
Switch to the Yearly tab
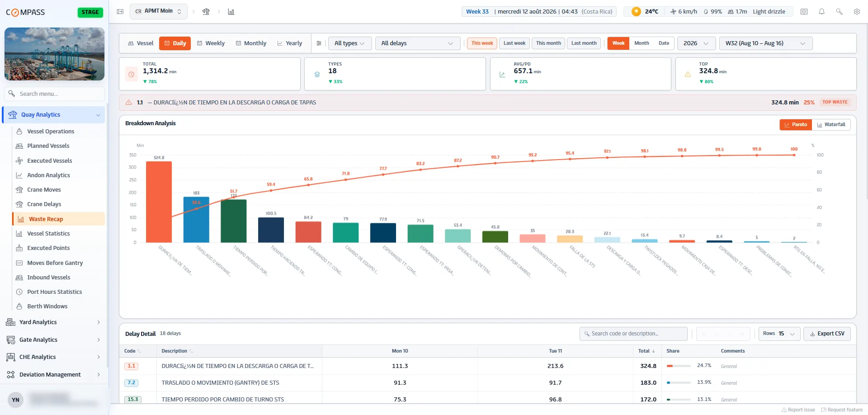point(289,43)
